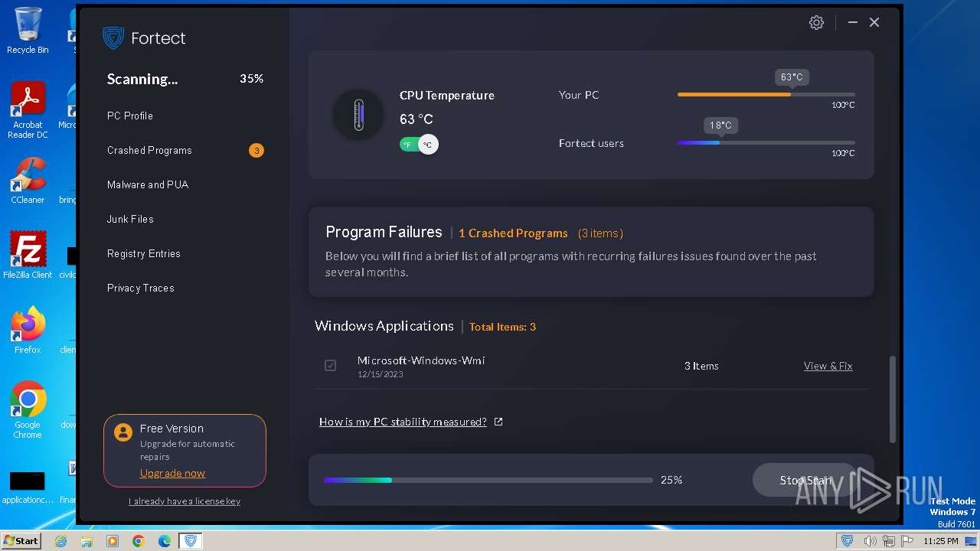This screenshot has height=551, width=980.
Task: Open File Explorer from taskbar
Action: tap(87, 541)
